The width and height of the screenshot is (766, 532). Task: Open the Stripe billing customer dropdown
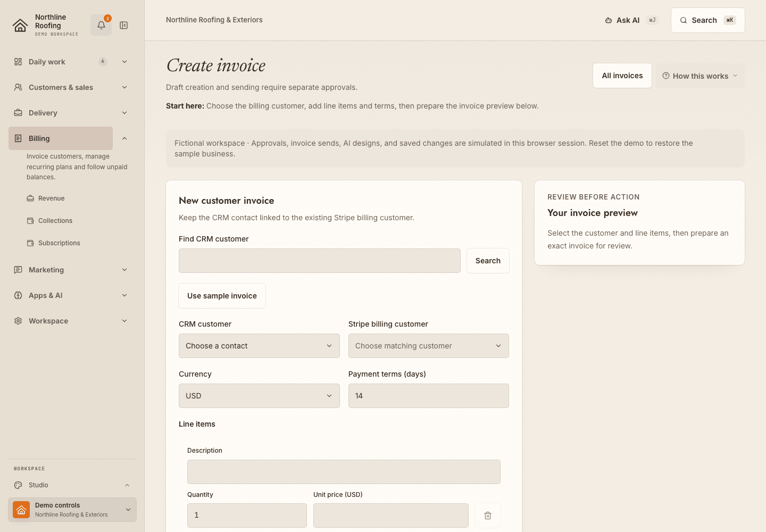[429, 346]
